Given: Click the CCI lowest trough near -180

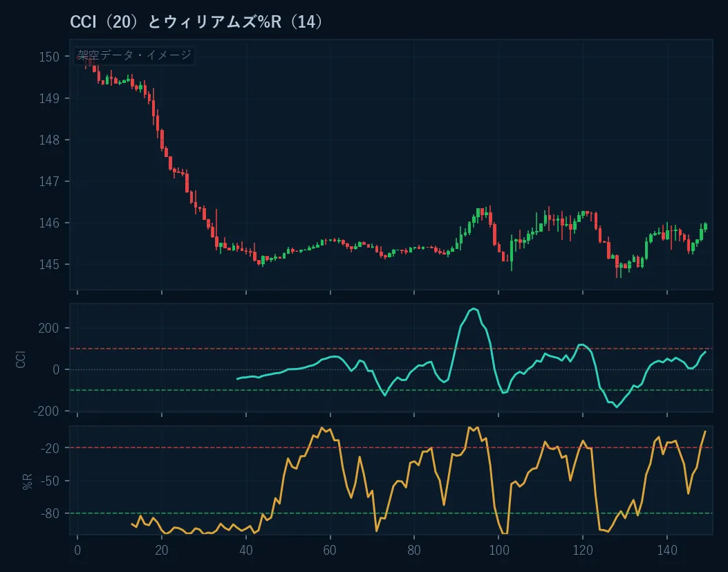Looking at the screenshot, I should tap(617, 407).
